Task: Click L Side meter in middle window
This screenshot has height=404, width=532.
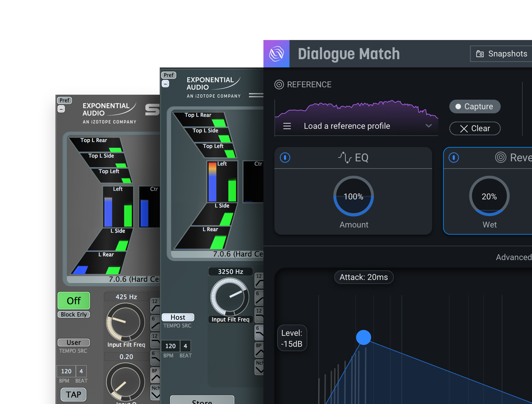Action: [214, 214]
